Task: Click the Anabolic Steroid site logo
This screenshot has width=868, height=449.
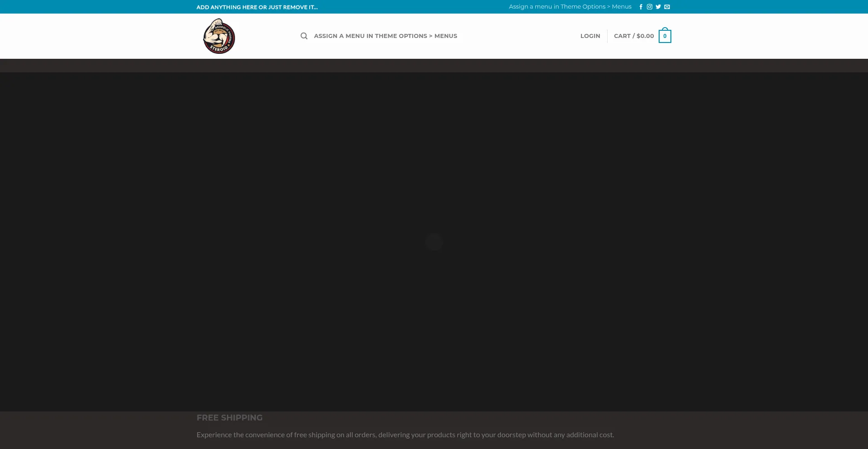Action: (x=219, y=36)
